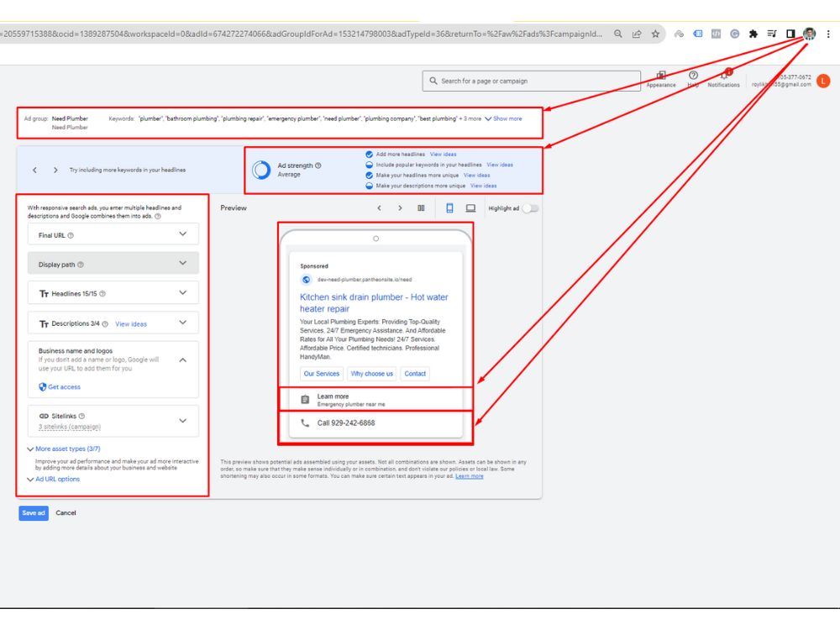Go to next ad preview
The height and width of the screenshot is (630, 840).
click(x=400, y=207)
